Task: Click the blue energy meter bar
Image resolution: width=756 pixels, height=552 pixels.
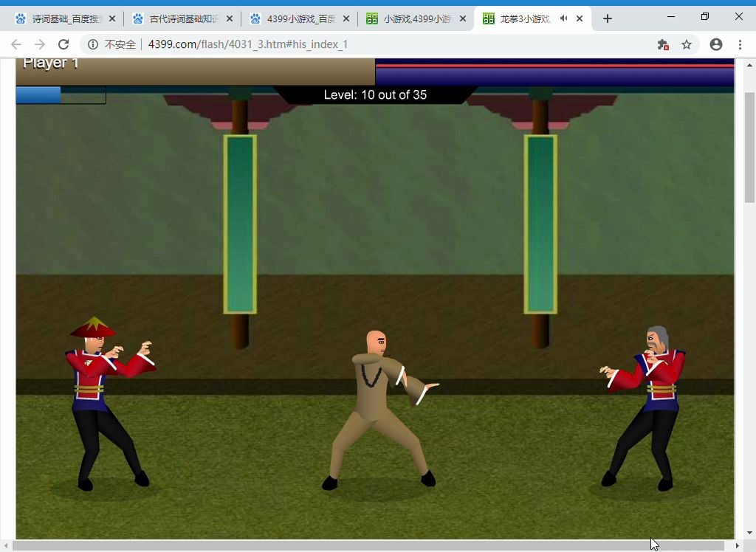Action: (x=61, y=95)
